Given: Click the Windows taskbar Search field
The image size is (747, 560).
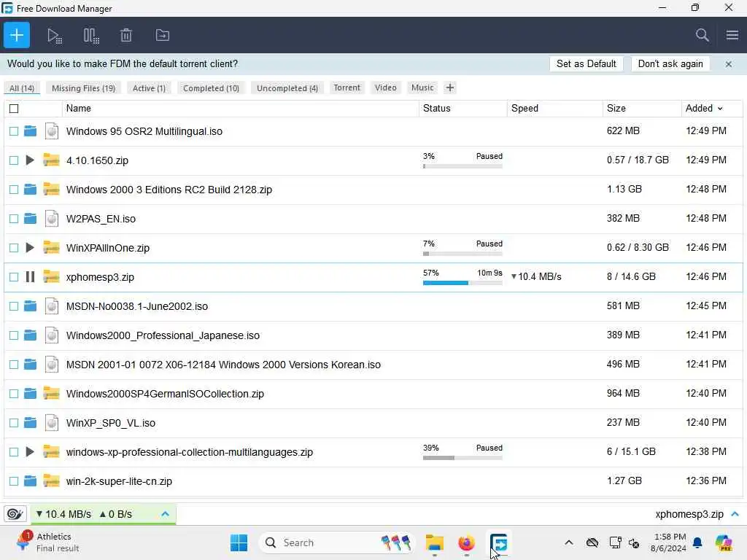Looking at the screenshot, I should (x=336, y=542).
